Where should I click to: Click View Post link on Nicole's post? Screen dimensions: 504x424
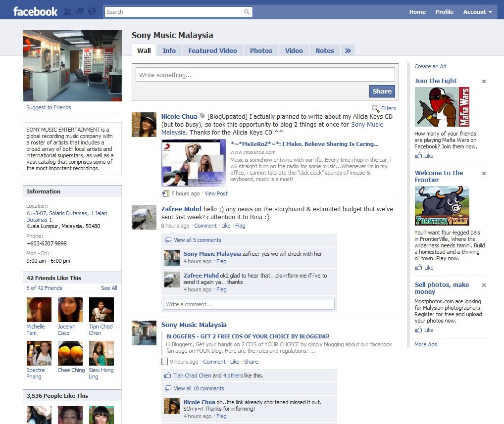coord(216,193)
